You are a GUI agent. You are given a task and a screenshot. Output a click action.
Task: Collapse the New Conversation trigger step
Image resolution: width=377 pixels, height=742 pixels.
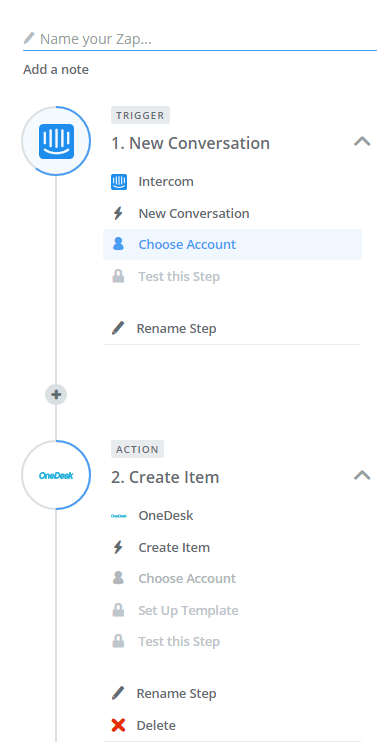(x=362, y=141)
